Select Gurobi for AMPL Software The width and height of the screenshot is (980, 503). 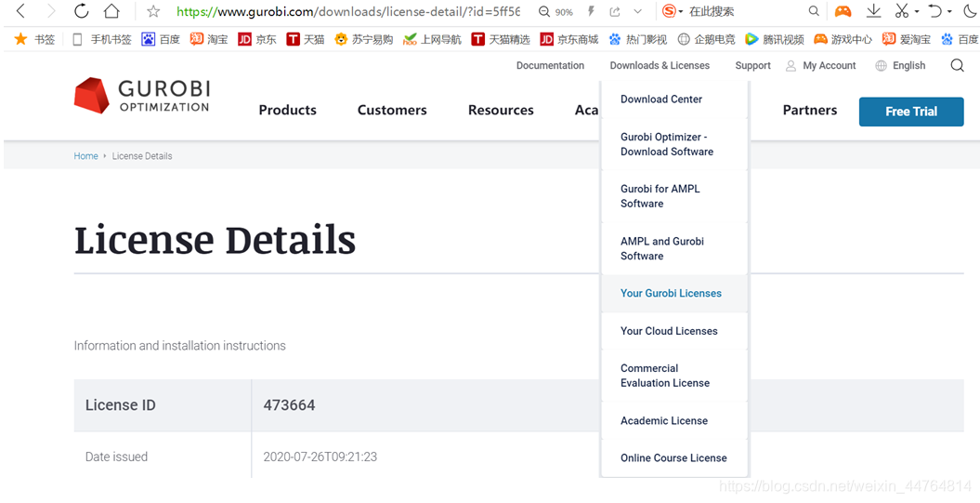[674, 196]
